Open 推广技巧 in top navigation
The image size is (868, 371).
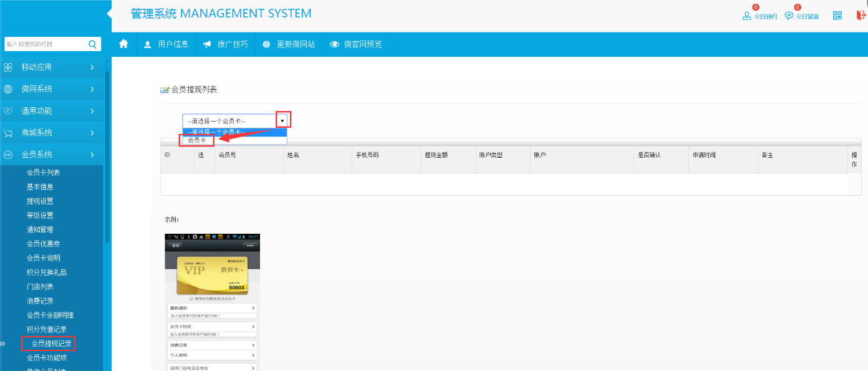pyautogui.click(x=226, y=44)
